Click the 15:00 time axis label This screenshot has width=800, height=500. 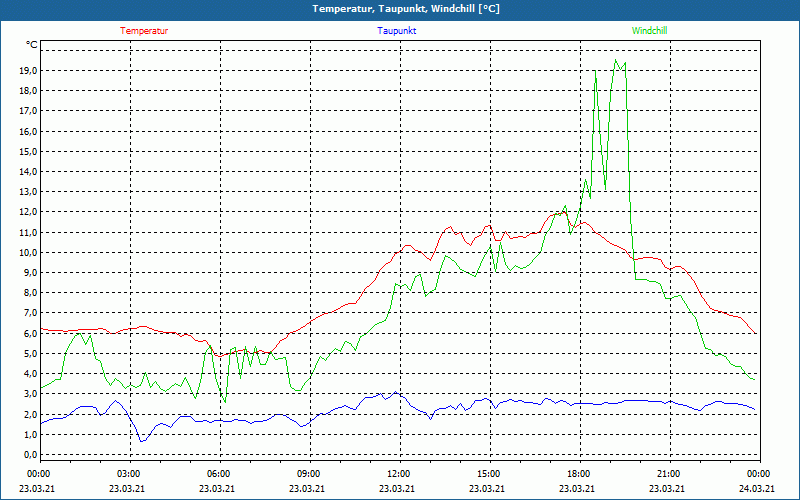pyautogui.click(x=487, y=474)
